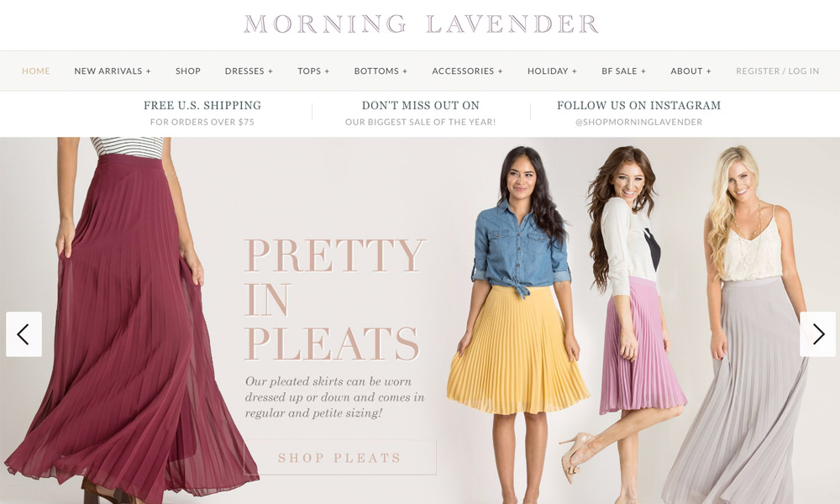Expand the Tops dropdown
The height and width of the screenshot is (504, 840).
point(313,71)
